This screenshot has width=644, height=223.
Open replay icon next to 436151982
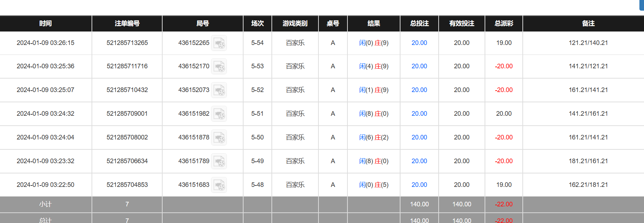[x=219, y=114]
